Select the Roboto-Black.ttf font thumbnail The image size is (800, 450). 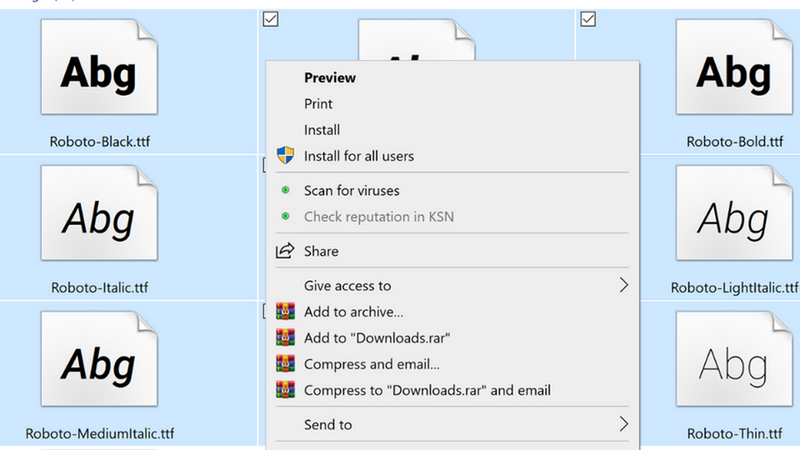click(x=99, y=67)
